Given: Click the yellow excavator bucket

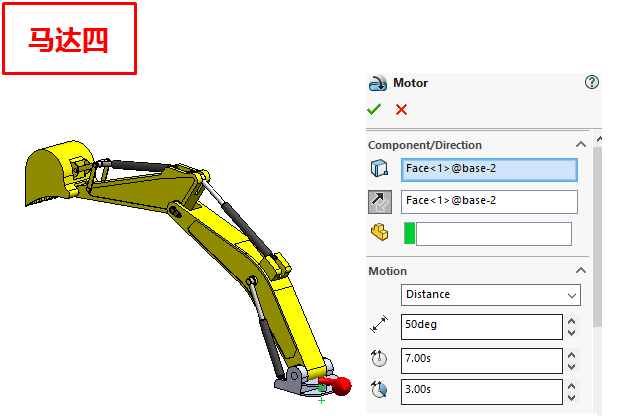Looking at the screenshot, I should [x=54, y=171].
